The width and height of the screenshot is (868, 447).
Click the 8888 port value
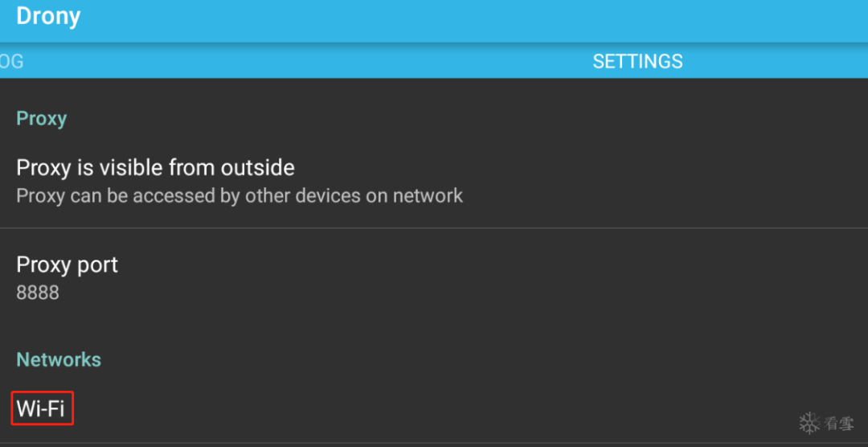pyautogui.click(x=38, y=293)
